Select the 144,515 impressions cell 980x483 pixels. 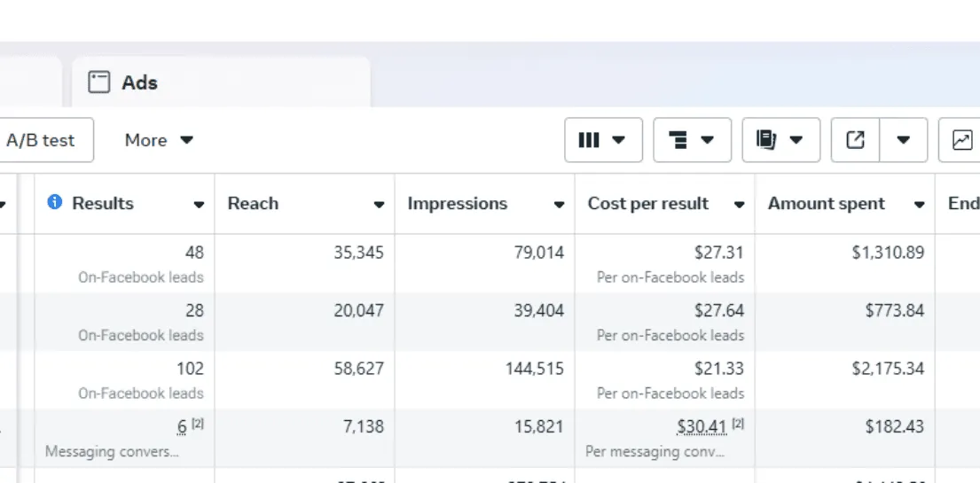coord(484,379)
